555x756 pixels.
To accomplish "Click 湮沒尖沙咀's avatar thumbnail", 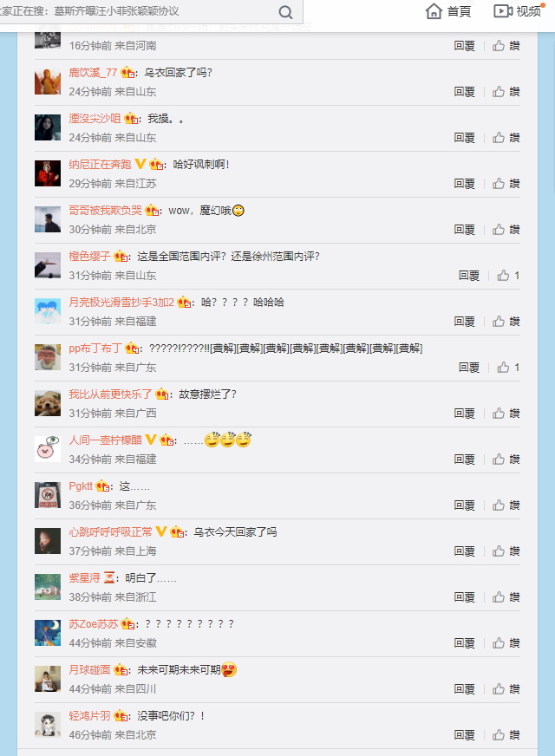I will (48, 127).
